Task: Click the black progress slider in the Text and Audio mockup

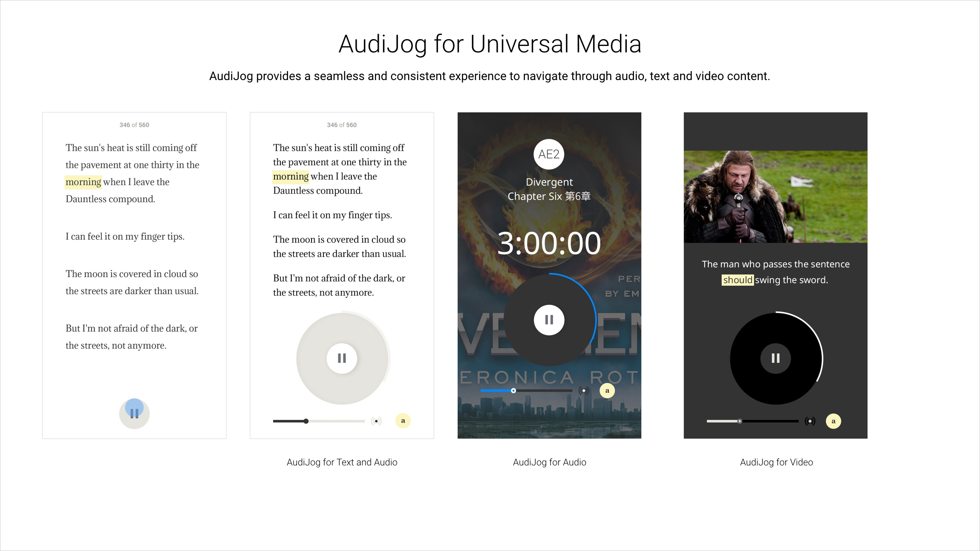Action: 306,421
